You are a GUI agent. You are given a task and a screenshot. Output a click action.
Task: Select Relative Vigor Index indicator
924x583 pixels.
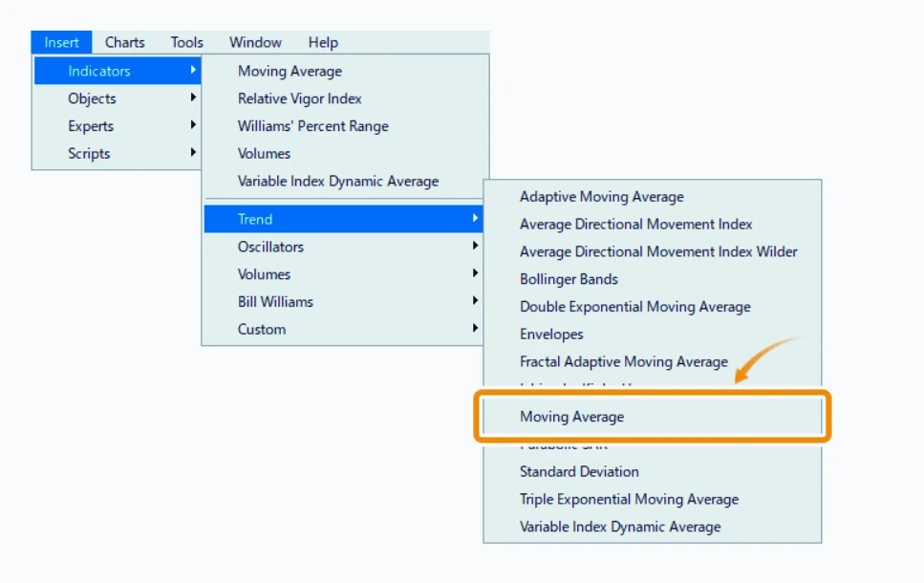(x=299, y=98)
